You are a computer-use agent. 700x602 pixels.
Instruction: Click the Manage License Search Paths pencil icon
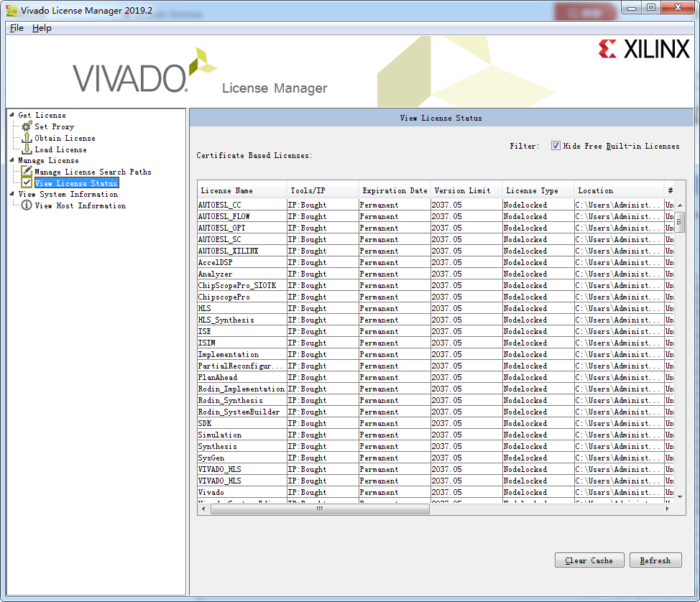click(27, 172)
